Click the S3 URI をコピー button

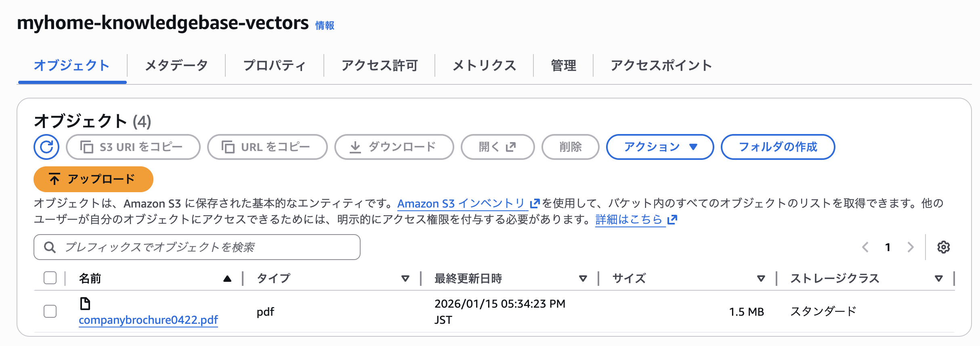(x=133, y=147)
